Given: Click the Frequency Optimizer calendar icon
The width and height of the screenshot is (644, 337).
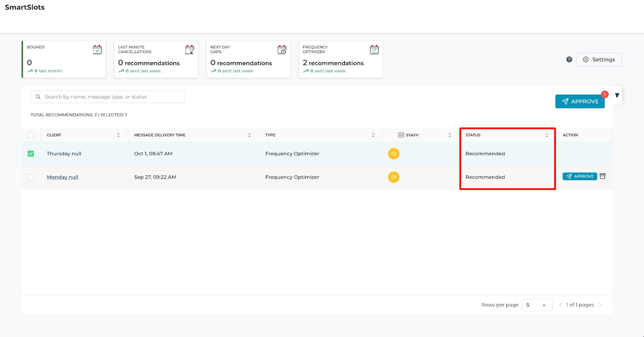Looking at the screenshot, I should pos(374,50).
